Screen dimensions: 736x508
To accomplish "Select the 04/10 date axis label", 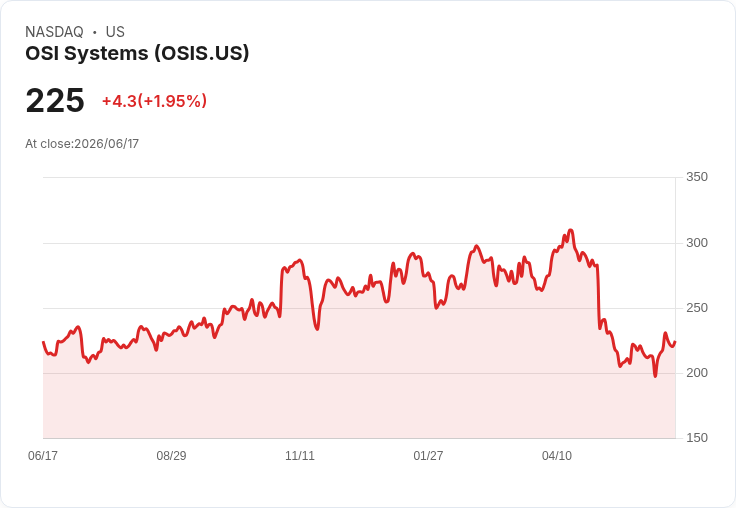I will [x=557, y=455].
